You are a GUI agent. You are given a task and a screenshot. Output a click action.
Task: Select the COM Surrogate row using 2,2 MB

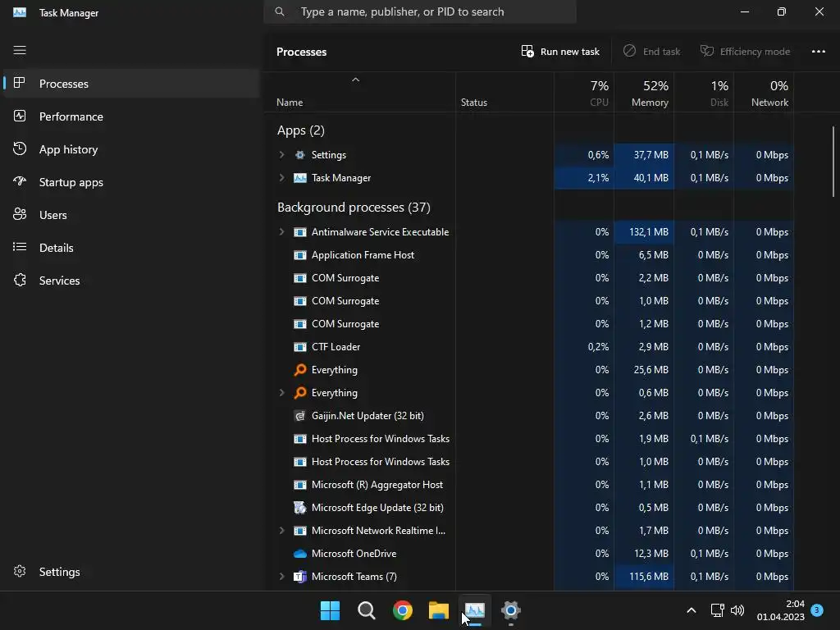point(529,278)
